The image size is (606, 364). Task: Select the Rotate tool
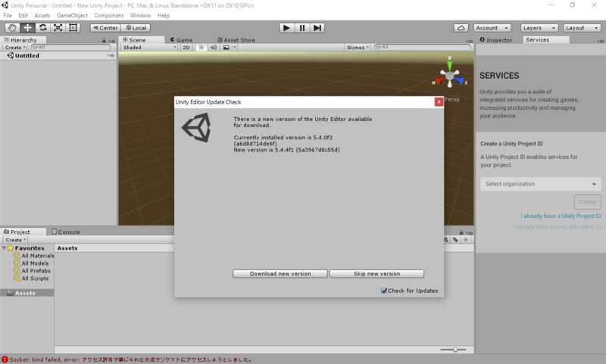tap(43, 28)
